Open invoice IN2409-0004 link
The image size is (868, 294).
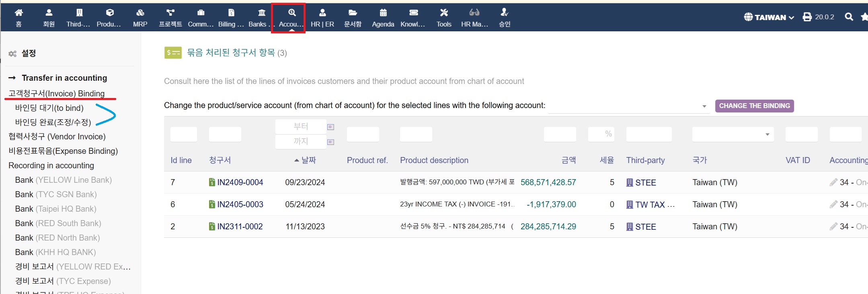240,182
